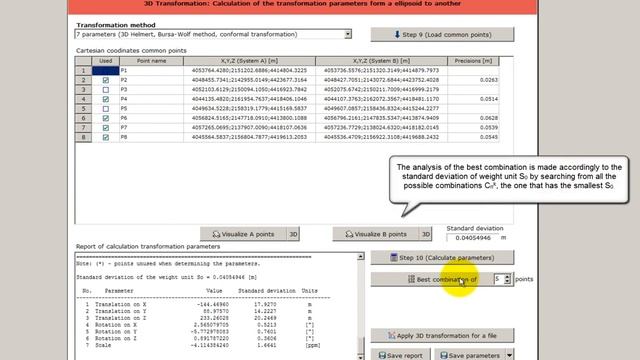Click Step 9 Load common points button

coord(442,35)
